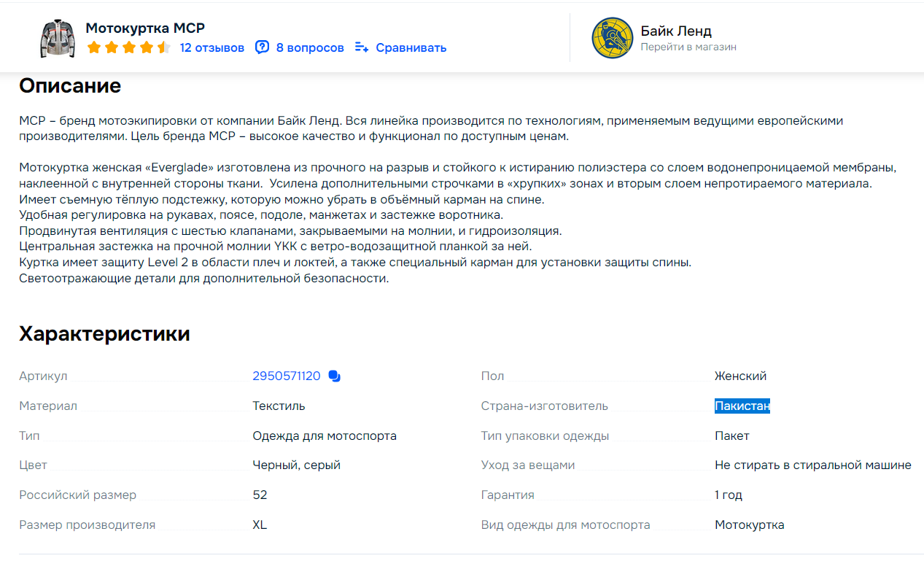
Task: Click the Вид одежды для мотоспорта label
Action: coord(566,525)
